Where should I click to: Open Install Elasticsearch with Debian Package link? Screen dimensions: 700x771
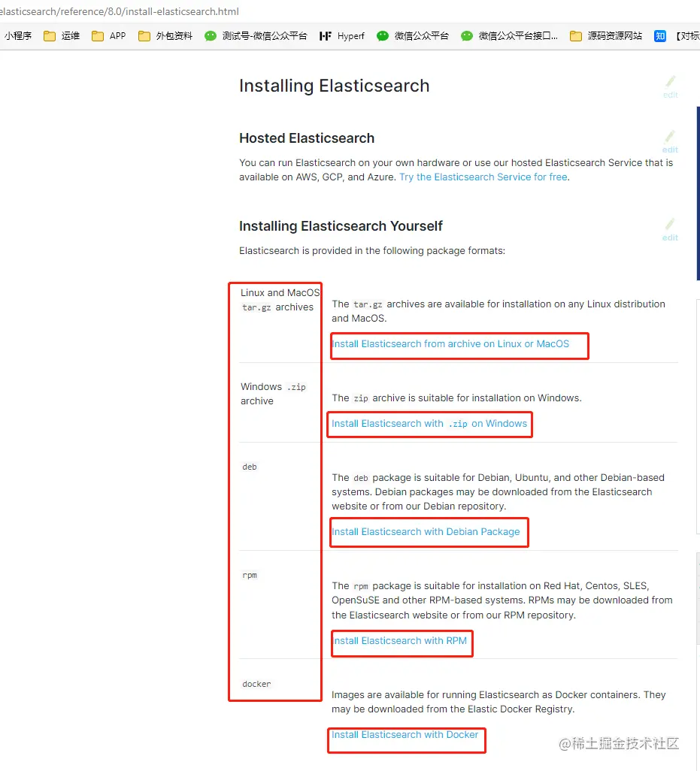click(426, 531)
